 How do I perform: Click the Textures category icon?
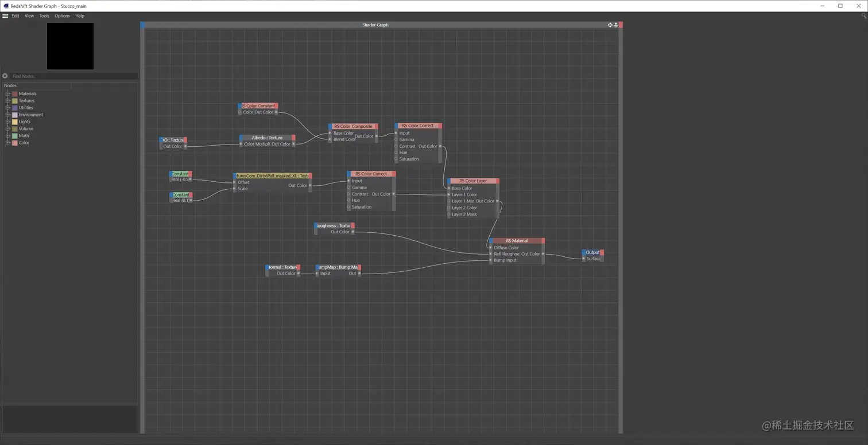point(15,100)
